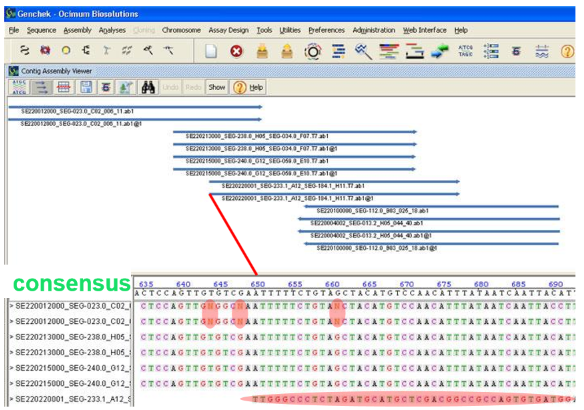The image size is (584, 410).
Task: Click the Contig Assembly Viewer title bar
Action: pos(291,71)
